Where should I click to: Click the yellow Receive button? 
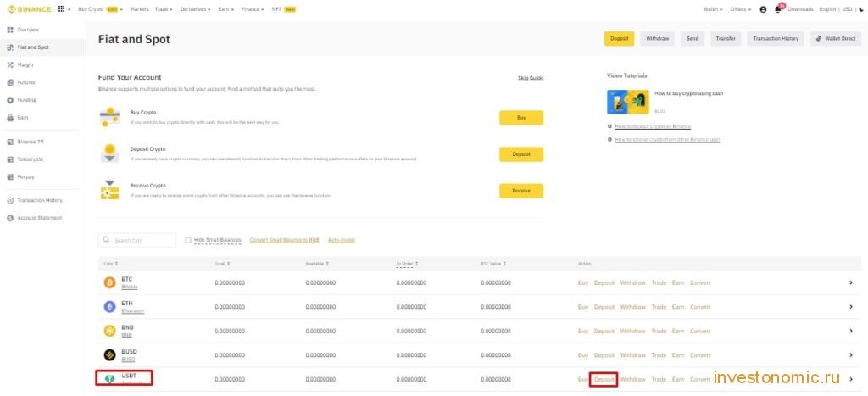coord(521,191)
